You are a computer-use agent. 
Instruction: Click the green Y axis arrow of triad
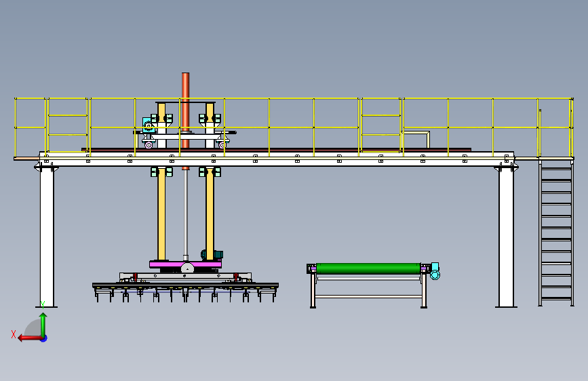[x=43, y=325]
